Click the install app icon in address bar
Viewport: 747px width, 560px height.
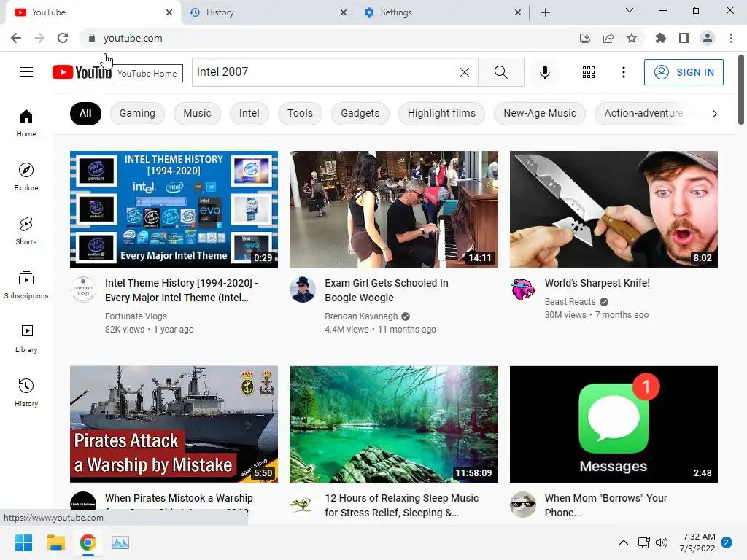click(584, 38)
